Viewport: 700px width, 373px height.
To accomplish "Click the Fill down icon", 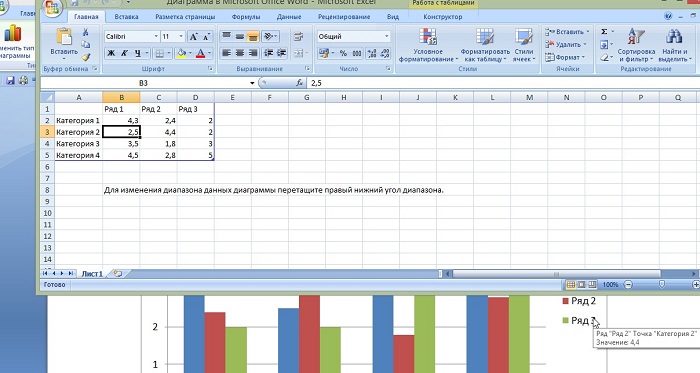I will tap(604, 45).
